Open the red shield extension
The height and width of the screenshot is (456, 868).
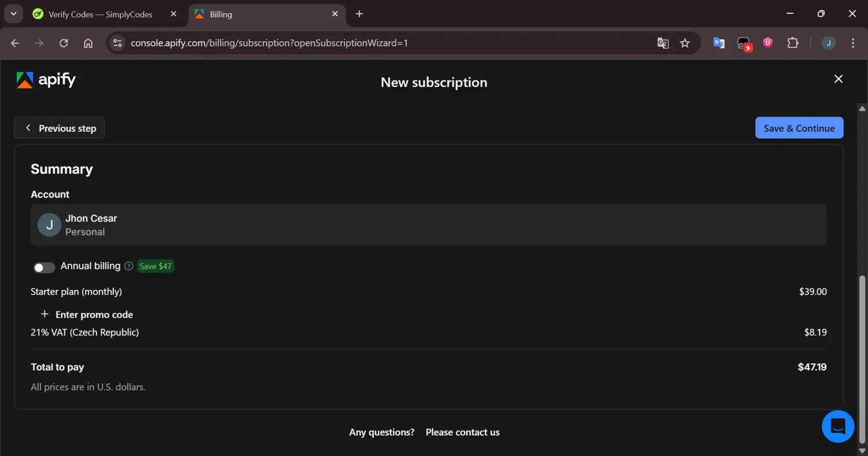coord(768,42)
